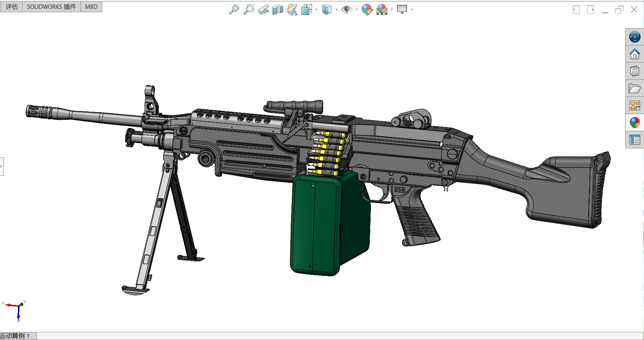Image resolution: width=644 pixels, height=340 pixels.
Task: Expand the Display Style dropdown arrow
Action: tap(336, 10)
